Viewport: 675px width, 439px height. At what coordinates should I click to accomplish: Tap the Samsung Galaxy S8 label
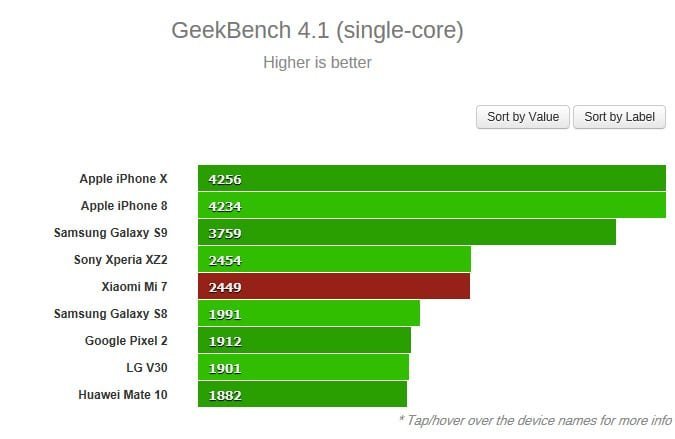111,314
